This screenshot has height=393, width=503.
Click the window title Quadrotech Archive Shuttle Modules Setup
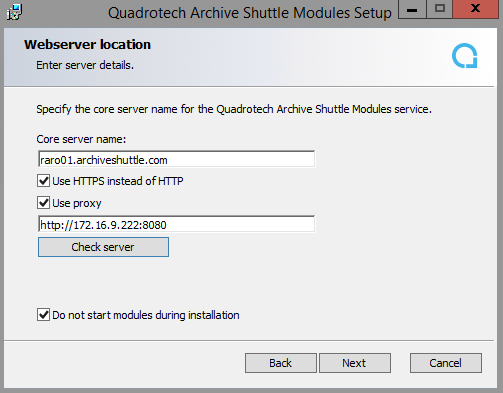(x=250, y=13)
